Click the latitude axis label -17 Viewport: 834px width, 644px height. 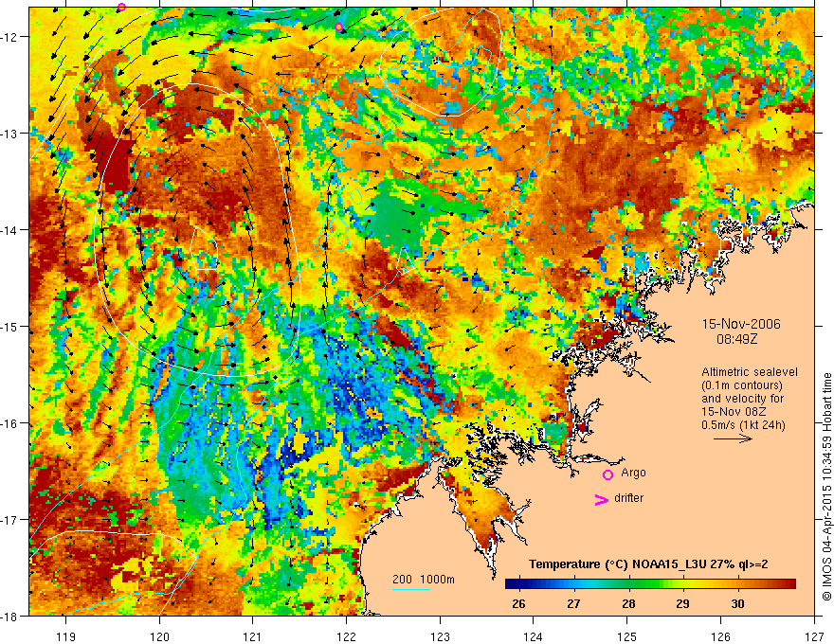9,520
